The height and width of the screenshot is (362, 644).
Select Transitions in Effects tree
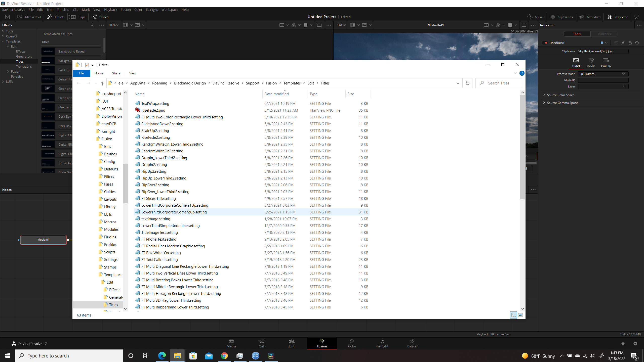pos(24,67)
